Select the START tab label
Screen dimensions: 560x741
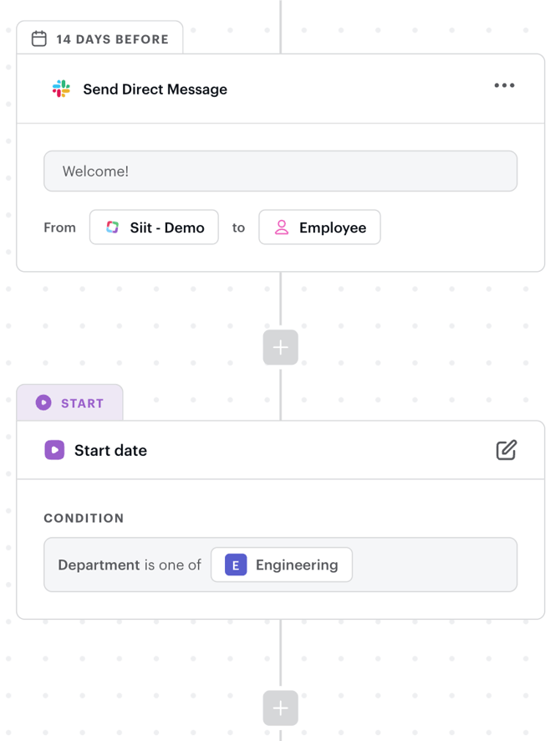[x=82, y=403]
